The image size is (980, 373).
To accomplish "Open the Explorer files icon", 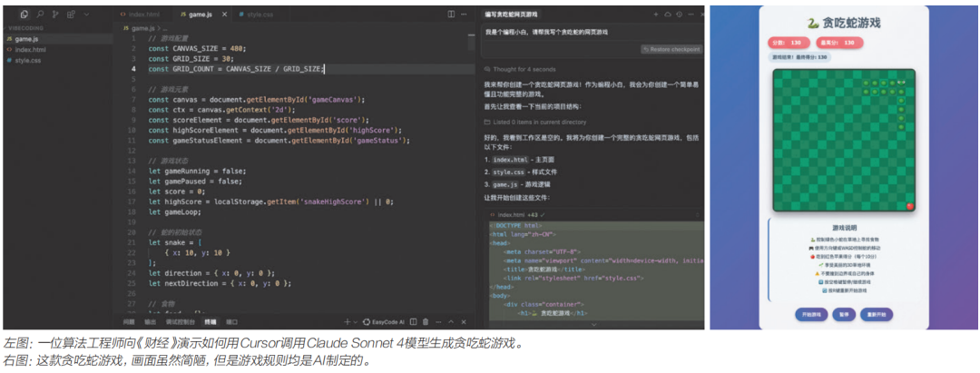I will pyautogui.click(x=24, y=15).
